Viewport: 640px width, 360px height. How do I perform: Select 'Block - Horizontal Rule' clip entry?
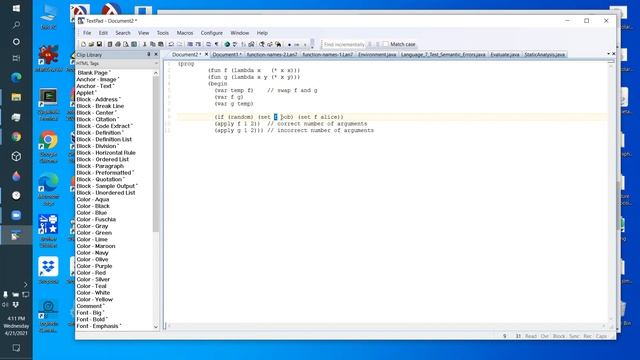coord(106,153)
